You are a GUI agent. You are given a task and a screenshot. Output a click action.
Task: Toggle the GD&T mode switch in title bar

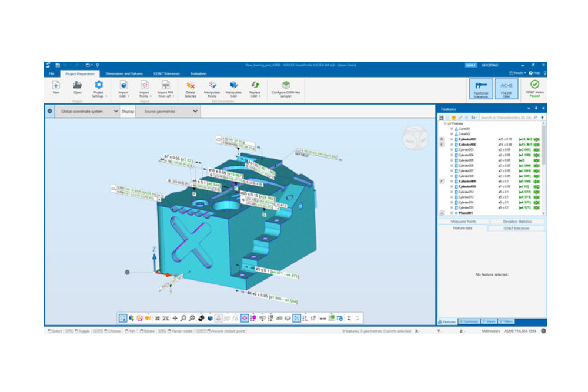(x=470, y=65)
